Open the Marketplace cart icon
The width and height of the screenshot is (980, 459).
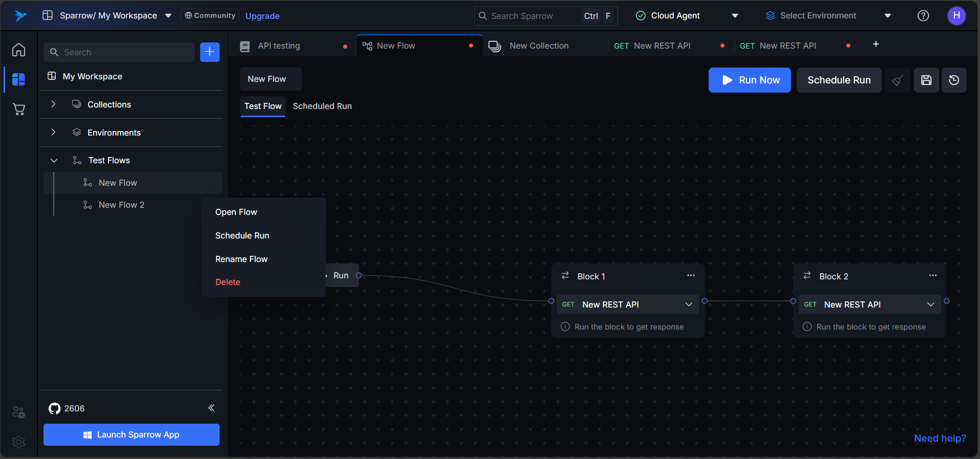[19, 109]
